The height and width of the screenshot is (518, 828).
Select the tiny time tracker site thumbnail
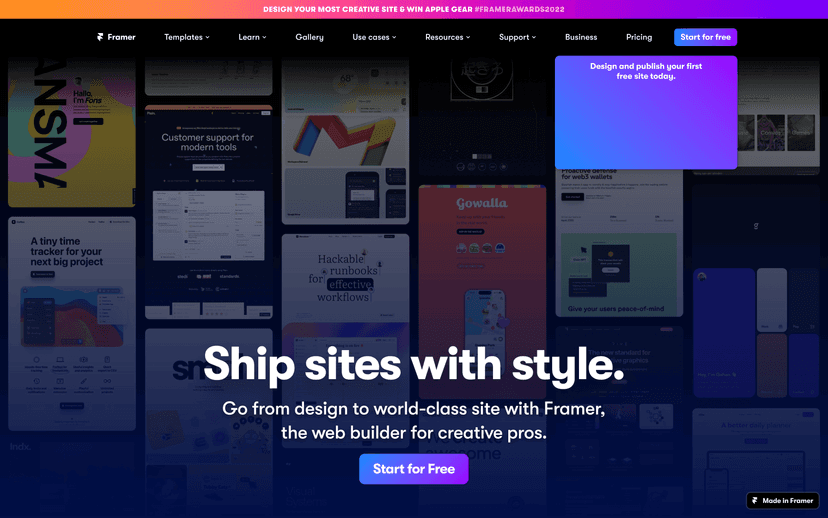72,324
